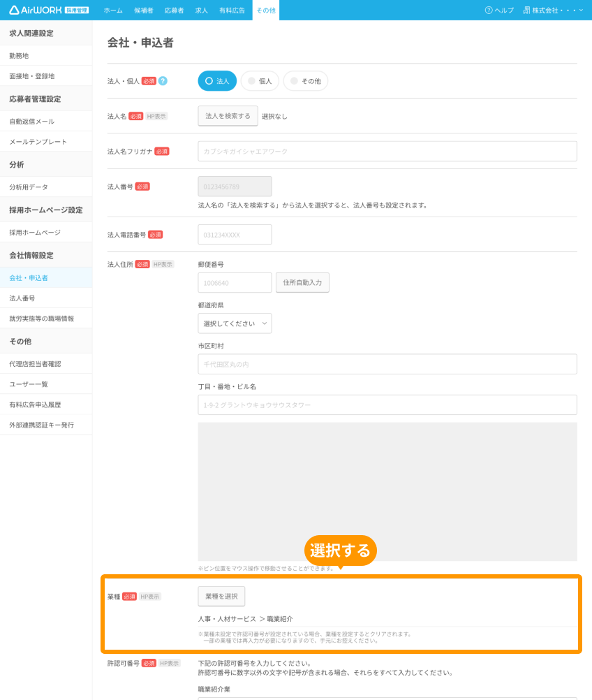Click the AirWORK logo
The height and width of the screenshot is (700, 592).
(x=49, y=10)
